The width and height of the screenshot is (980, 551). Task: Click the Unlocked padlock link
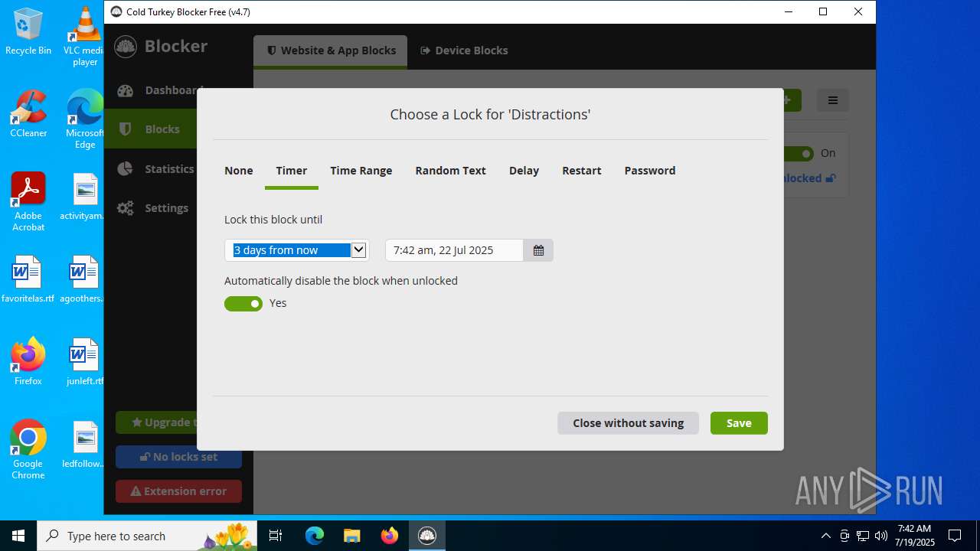coord(809,178)
